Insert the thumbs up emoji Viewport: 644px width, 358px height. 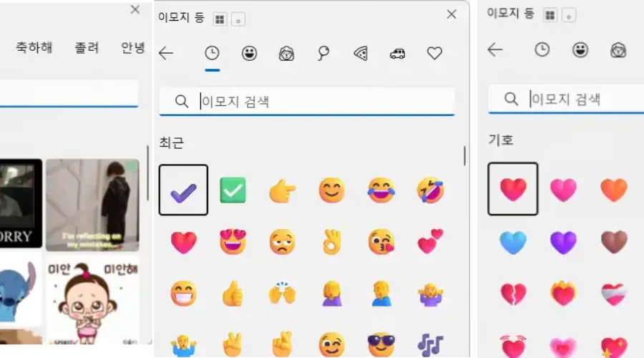pyautogui.click(x=233, y=294)
